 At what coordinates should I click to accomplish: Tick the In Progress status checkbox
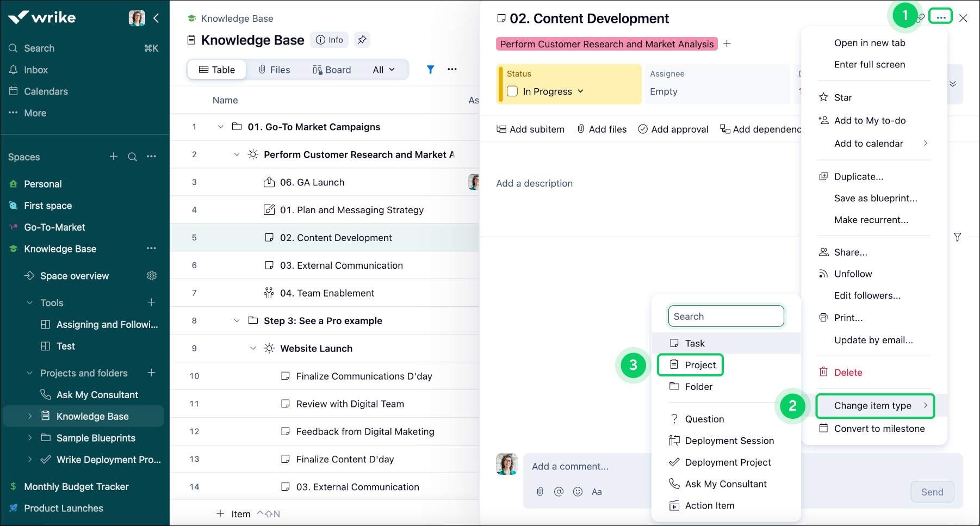(512, 91)
